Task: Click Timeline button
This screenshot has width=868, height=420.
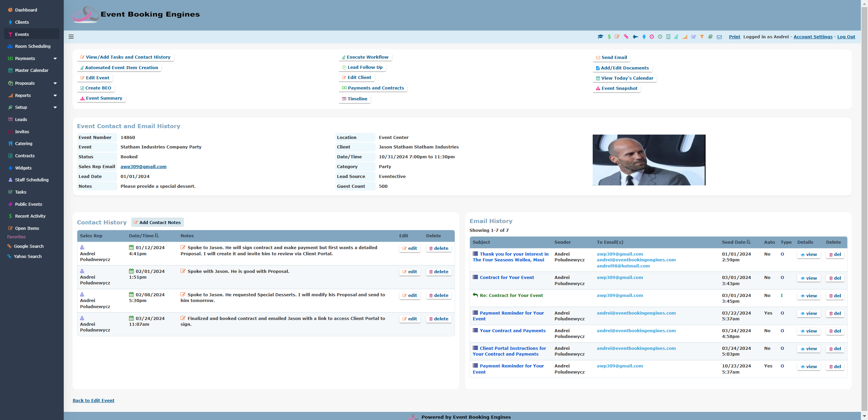Action: [x=355, y=99]
